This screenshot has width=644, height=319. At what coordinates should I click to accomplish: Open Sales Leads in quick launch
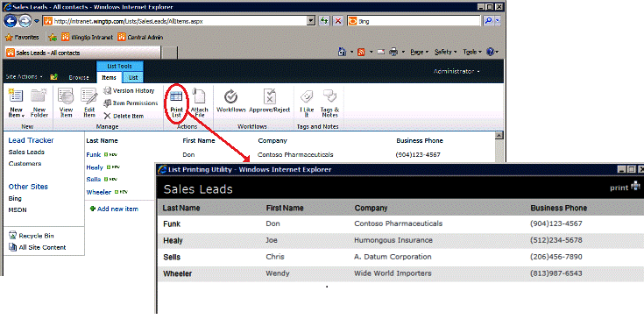coord(26,152)
